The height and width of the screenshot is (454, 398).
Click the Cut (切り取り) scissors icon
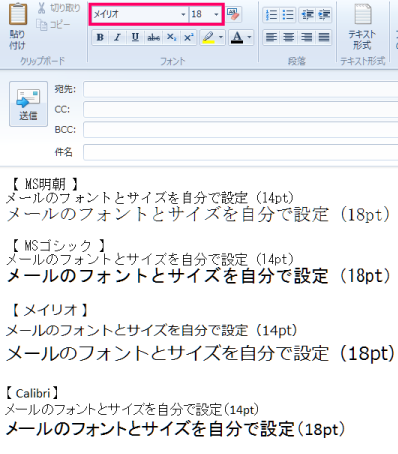[x=42, y=8]
